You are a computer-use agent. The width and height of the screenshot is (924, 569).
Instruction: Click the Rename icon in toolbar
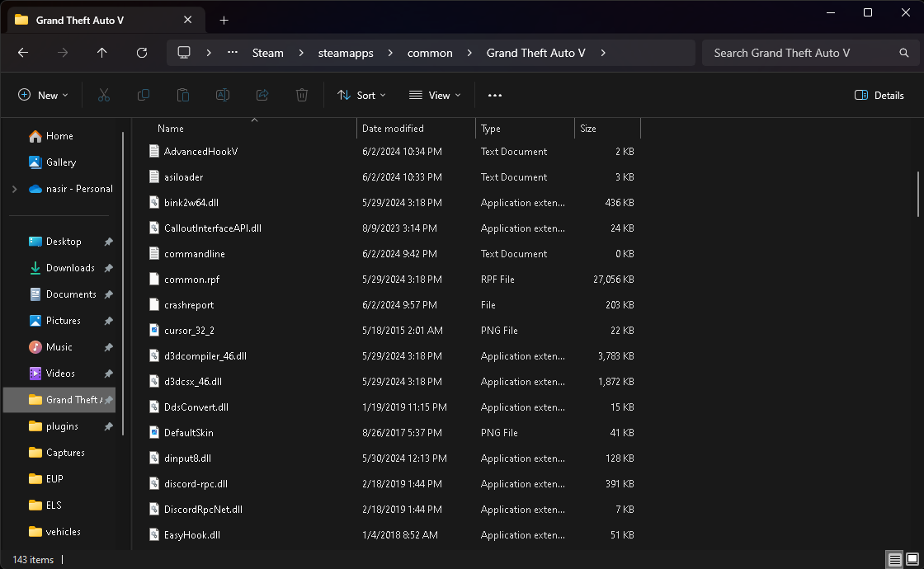(223, 96)
